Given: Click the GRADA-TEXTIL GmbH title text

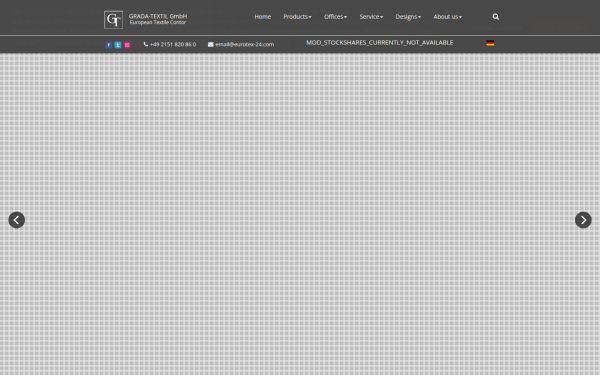Looking at the screenshot, I should [158, 16].
